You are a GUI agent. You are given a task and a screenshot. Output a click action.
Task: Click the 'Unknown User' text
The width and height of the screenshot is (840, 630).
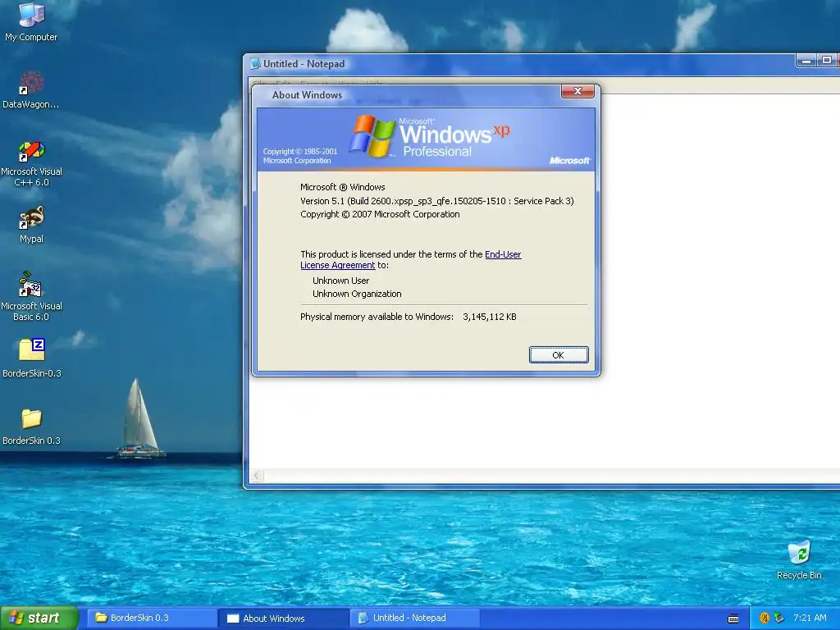(x=340, y=281)
